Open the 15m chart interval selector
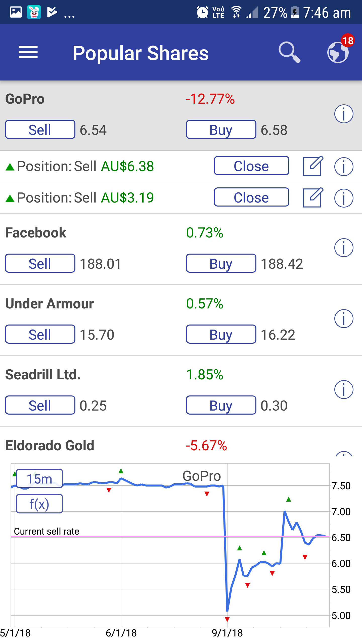The width and height of the screenshot is (362, 644). coord(39,478)
